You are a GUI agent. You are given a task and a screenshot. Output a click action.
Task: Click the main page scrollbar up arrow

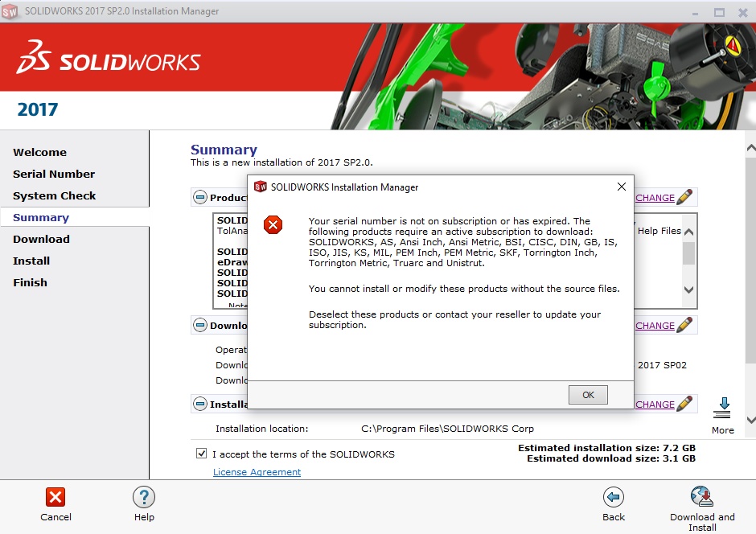point(750,148)
